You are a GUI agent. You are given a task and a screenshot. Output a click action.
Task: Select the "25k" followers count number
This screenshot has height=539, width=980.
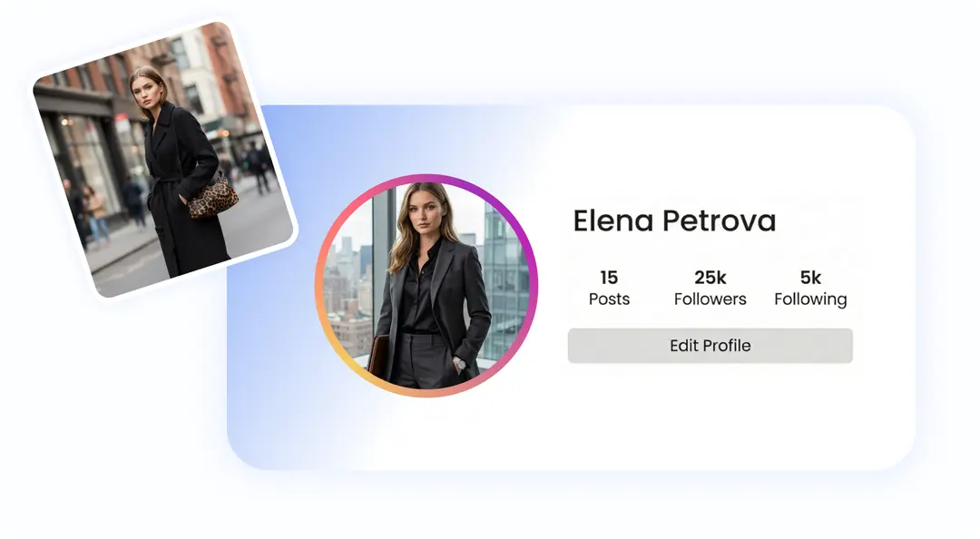click(x=710, y=277)
